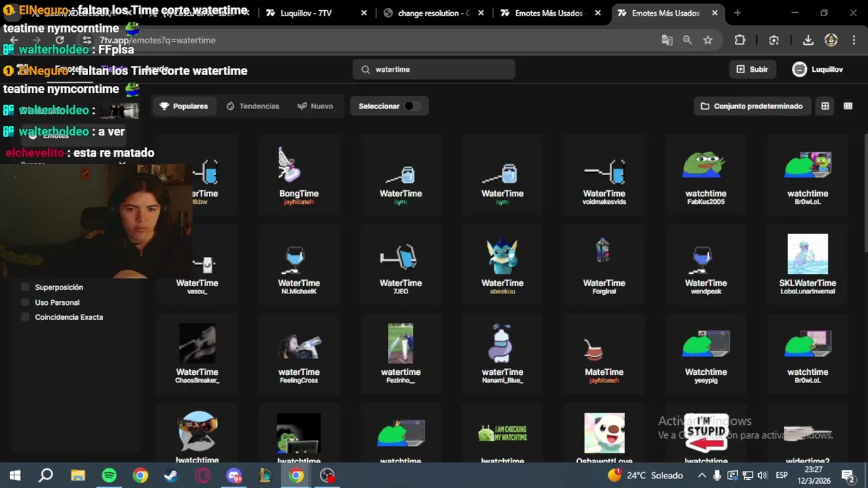868x488 pixels.
Task: Open the 24°C Soleado weather widget
Action: (x=646, y=475)
